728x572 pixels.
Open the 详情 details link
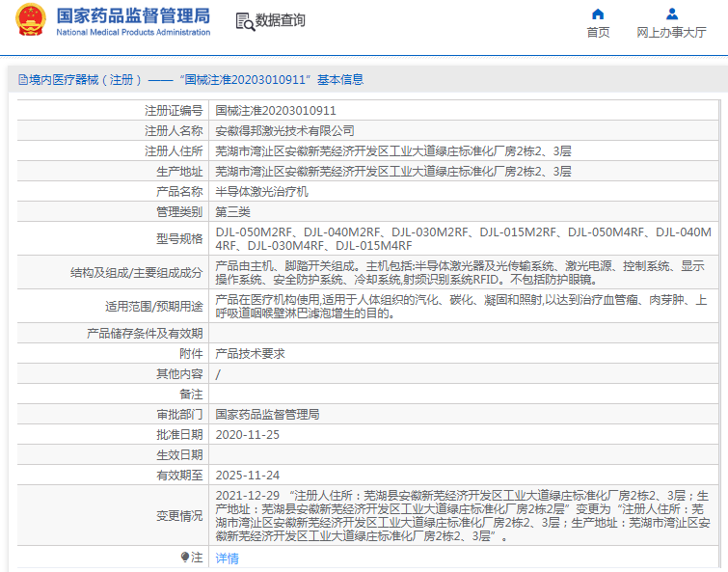pos(227,558)
